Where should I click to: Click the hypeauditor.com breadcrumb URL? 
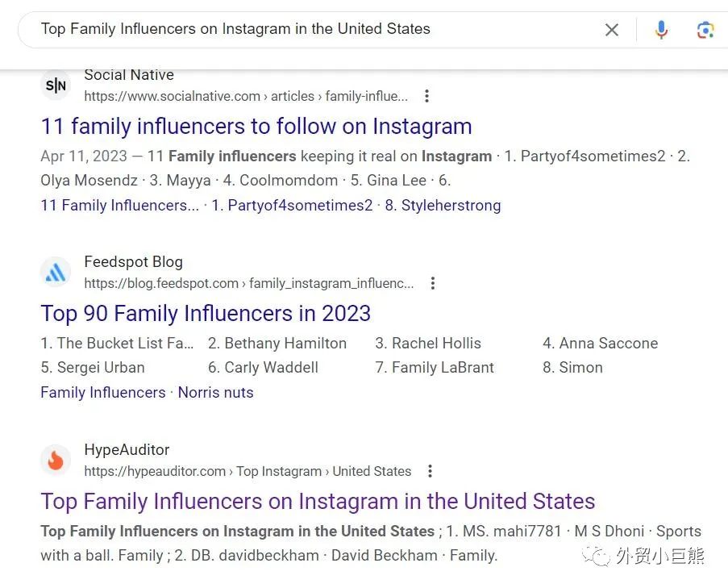click(x=247, y=471)
